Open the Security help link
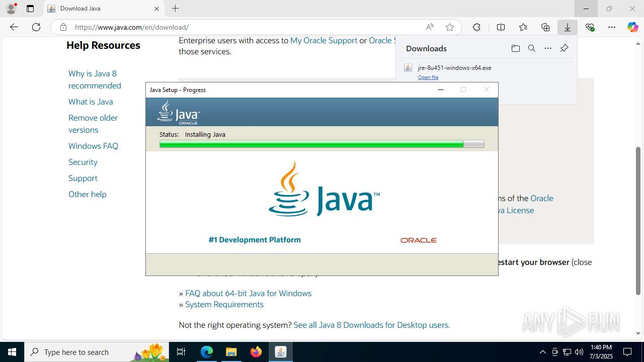 coord(83,162)
